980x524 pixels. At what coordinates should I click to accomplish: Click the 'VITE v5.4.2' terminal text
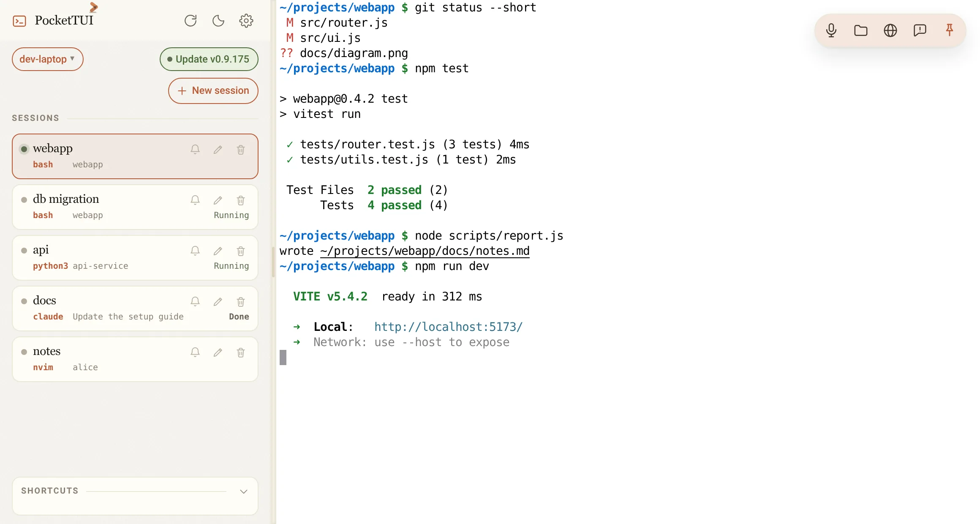(330, 296)
